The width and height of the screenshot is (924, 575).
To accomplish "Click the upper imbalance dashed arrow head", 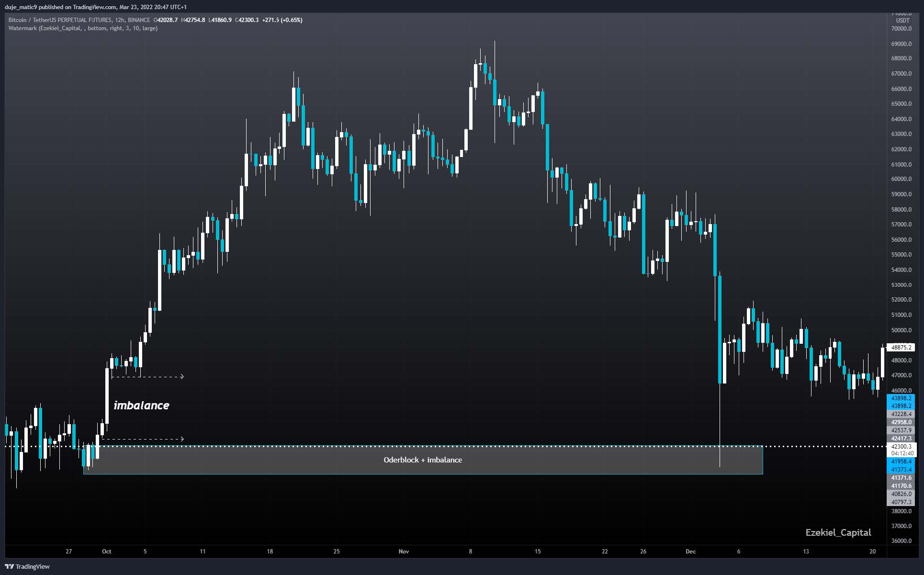I will pos(182,376).
